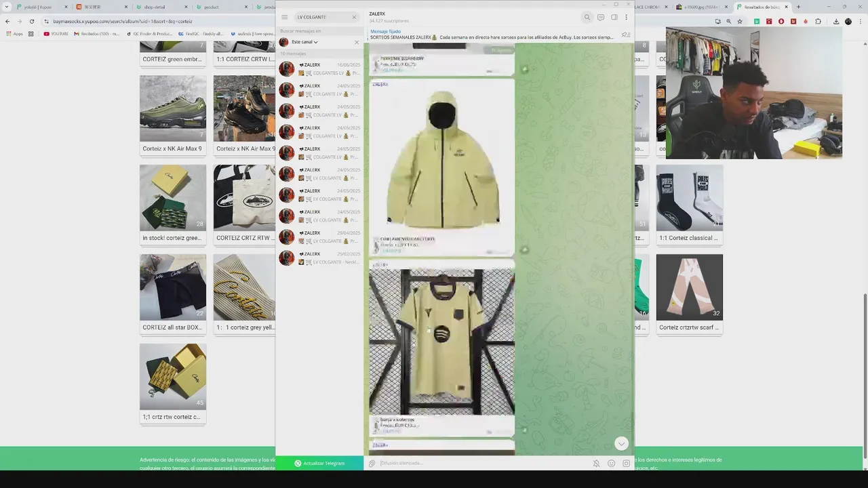
Task: Open Chrome downloads icon
Action: coord(835,21)
